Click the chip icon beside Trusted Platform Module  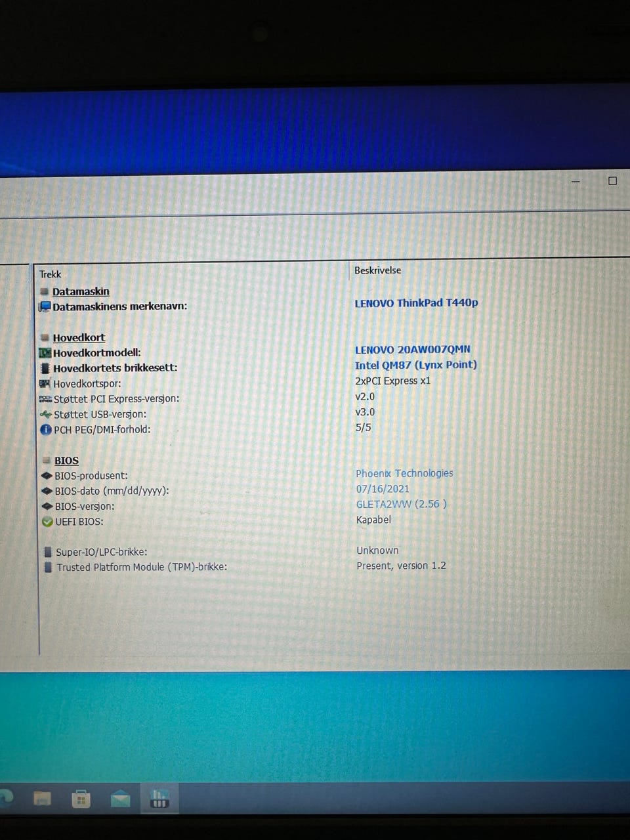point(48,567)
